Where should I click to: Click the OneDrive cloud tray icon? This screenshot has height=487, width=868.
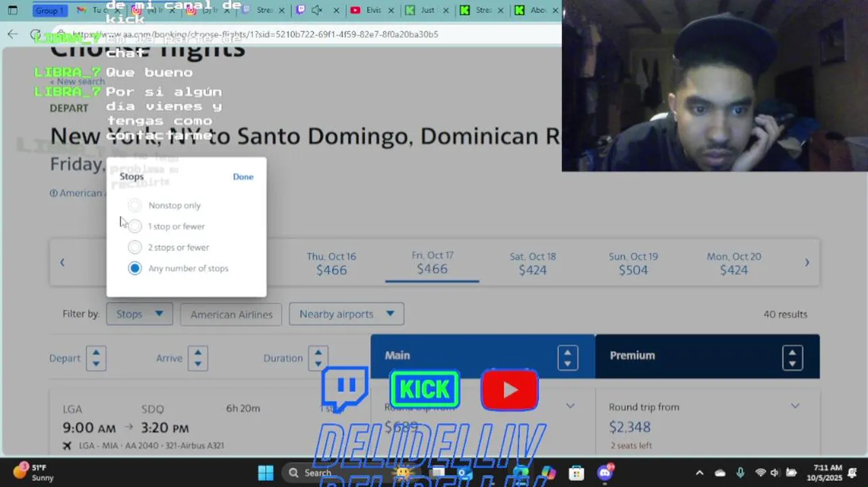click(x=720, y=473)
